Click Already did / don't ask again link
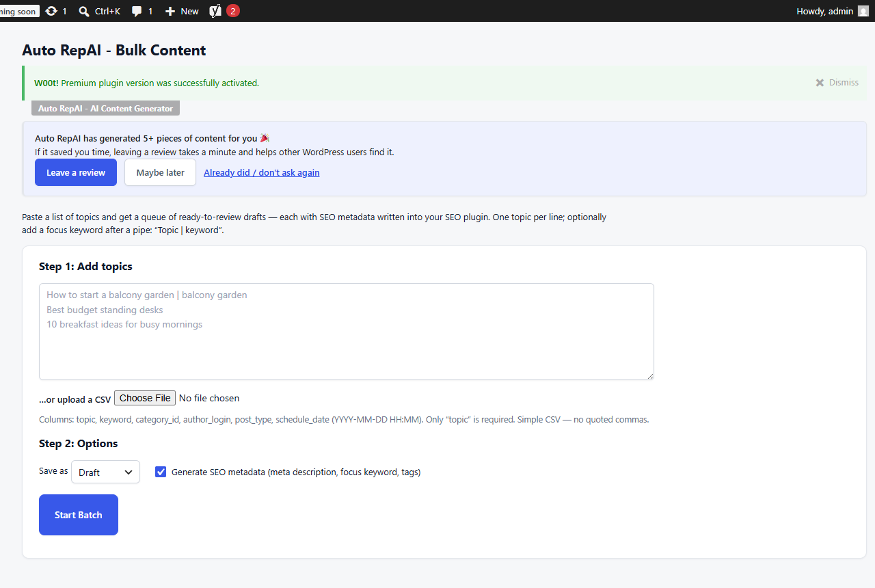Image resolution: width=875 pixels, height=588 pixels. click(x=262, y=172)
